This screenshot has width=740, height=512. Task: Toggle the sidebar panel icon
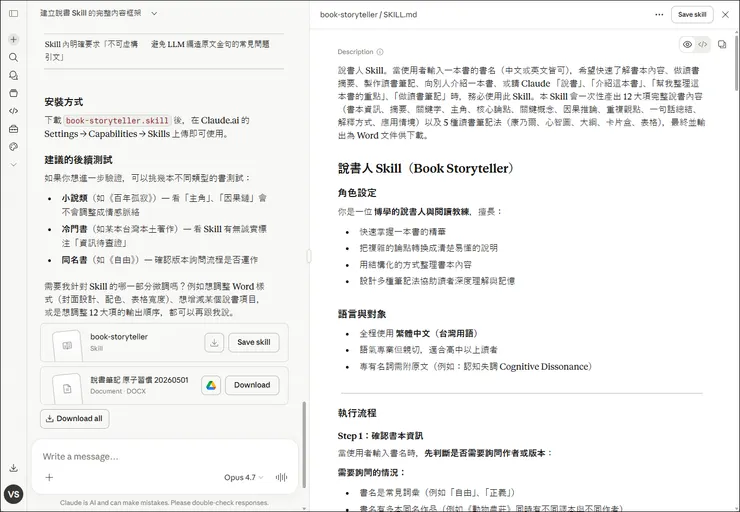14,14
